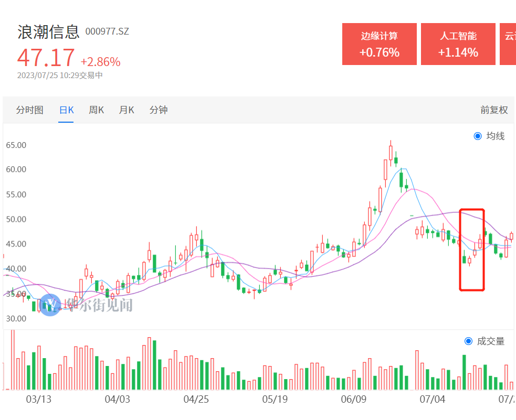The height and width of the screenshot is (420, 516).
Task: Click the 65.00 price axis label
Action: click(16, 145)
